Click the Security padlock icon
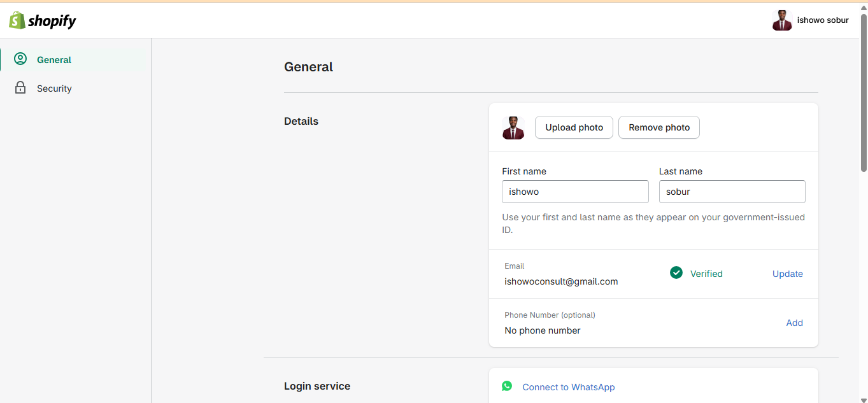Viewport: 868px width, 403px height. pyautogui.click(x=20, y=88)
